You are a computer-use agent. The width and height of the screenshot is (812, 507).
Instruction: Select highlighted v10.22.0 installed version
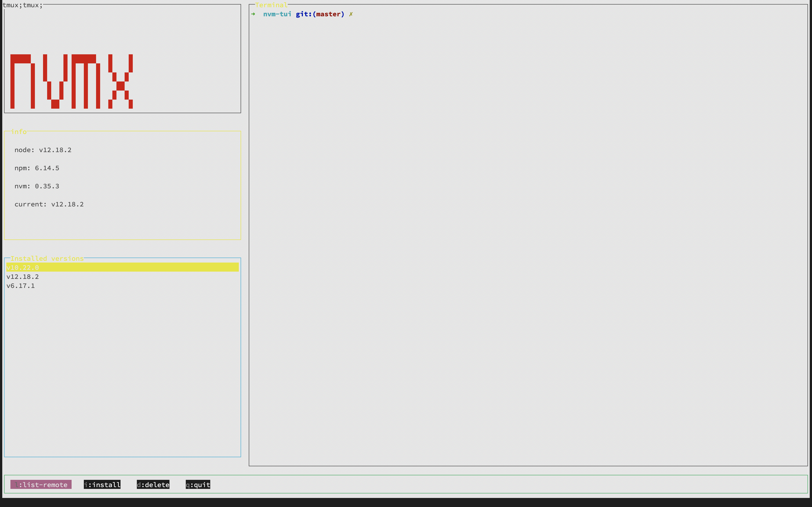tap(22, 267)
